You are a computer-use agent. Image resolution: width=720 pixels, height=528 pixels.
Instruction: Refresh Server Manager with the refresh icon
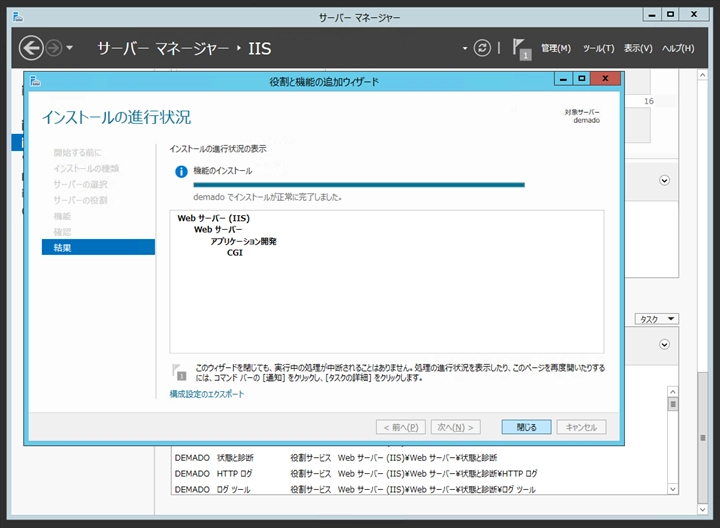pos(482,48)
